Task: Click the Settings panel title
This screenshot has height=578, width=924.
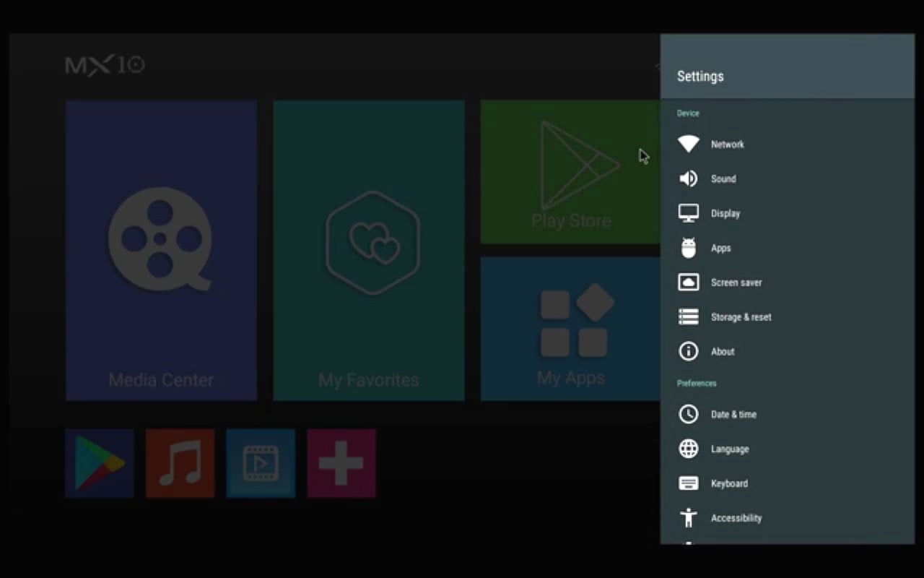Action: pyautogui.click(x=700, y=76)
